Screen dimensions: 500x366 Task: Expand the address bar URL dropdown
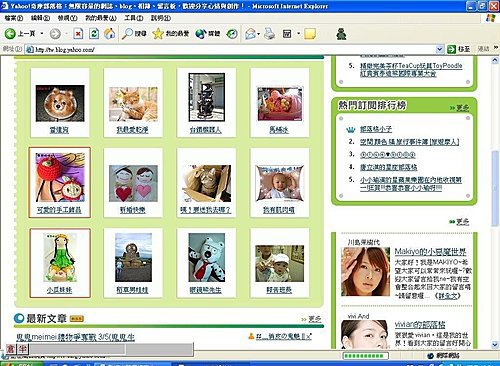click(440, 50)
